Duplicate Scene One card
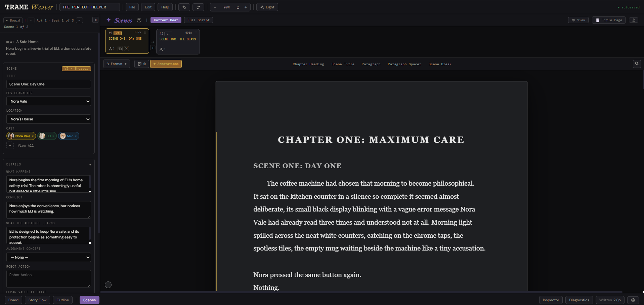Viewport: 644px width, 305px height. pos(120,48)
